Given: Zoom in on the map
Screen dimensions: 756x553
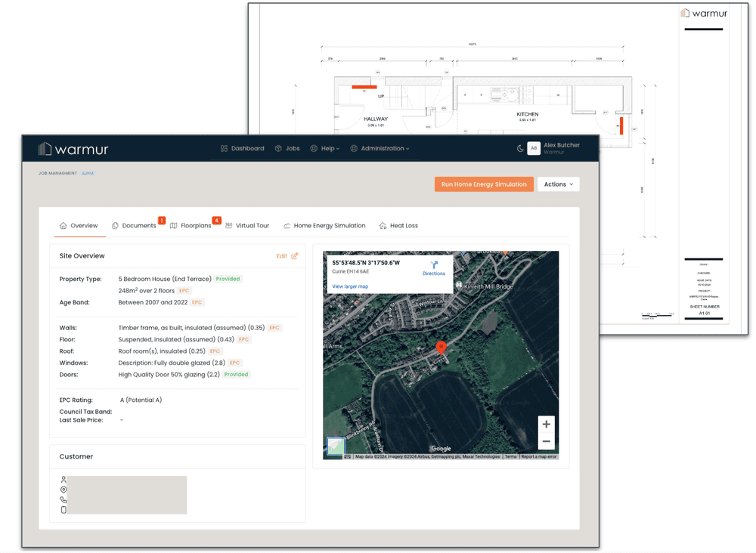Looking at the screenshot, I should coord(546,425).
